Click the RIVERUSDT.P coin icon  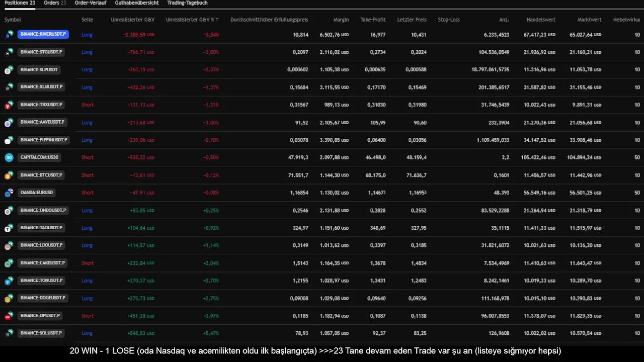tap(9, 34)
